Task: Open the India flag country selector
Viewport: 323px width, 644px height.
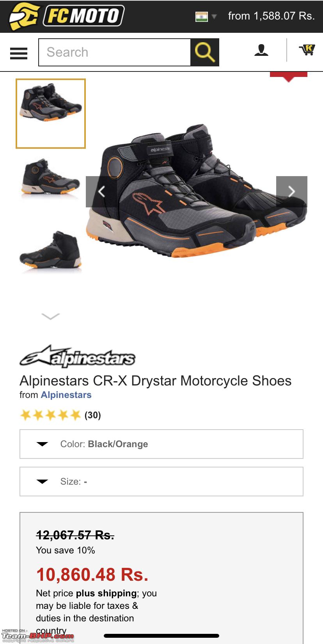Action: pyautogui.click(x=206, y=17)
